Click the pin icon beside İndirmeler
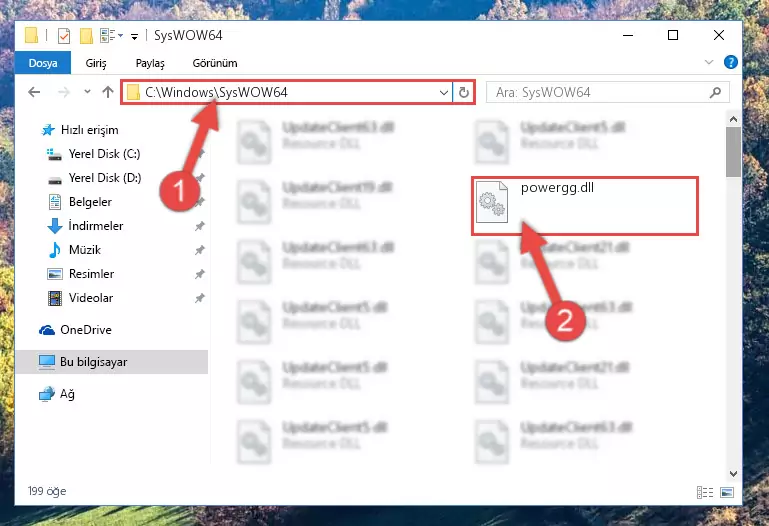The image size is (769, 526). [x=200, y=226]
